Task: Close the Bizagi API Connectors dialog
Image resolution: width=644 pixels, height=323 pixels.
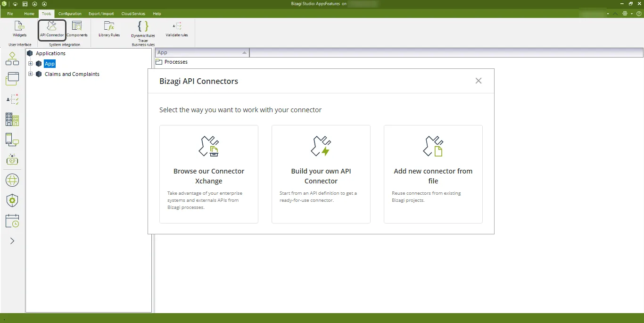Action: (x=479, y=81)
